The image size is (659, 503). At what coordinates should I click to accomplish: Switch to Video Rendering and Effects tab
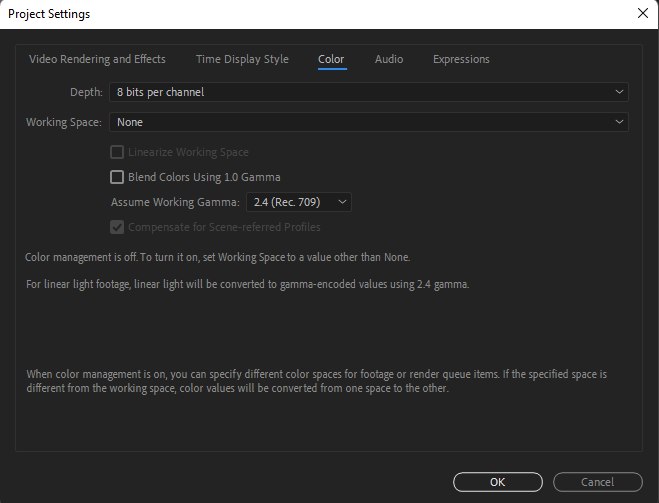pyautogui.click(x=97, y=59)
